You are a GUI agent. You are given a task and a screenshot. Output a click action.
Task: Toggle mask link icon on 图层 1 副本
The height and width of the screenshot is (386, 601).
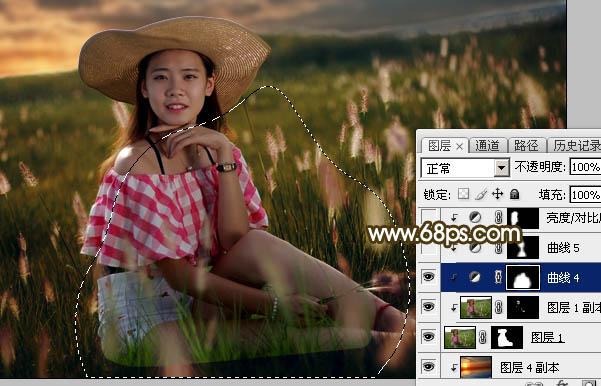coord(498,307)
